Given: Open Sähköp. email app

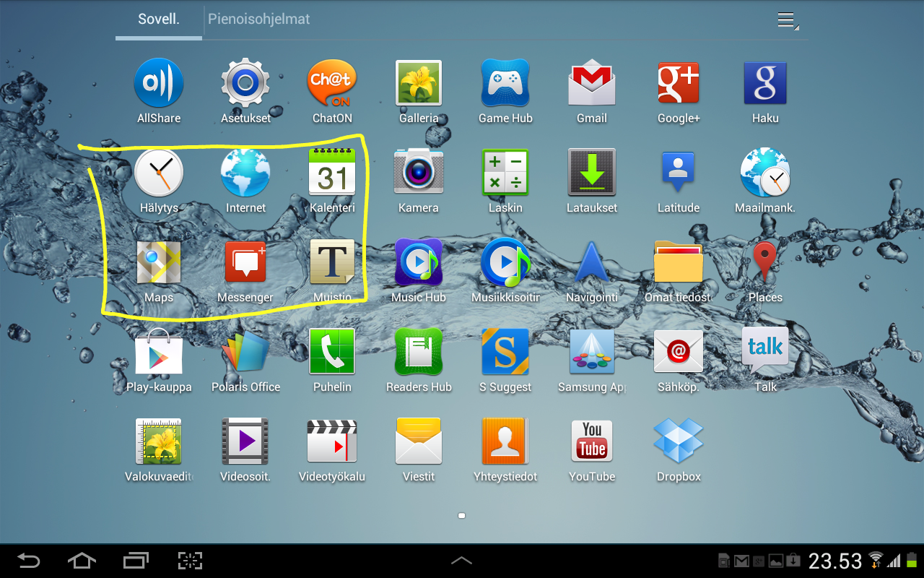Looking at the screenshot, I should coord(679,351).
